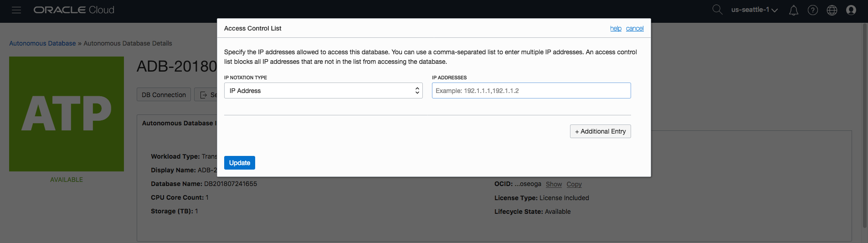This screenshot has width=868, height=243.
Task: Click the search magnifier icon
Action: point(717,10)
